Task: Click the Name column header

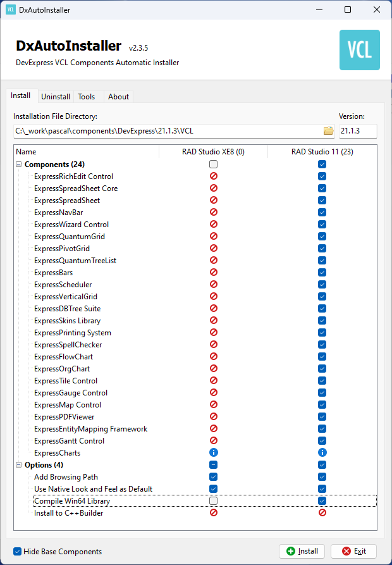Action: coord(87,152)
